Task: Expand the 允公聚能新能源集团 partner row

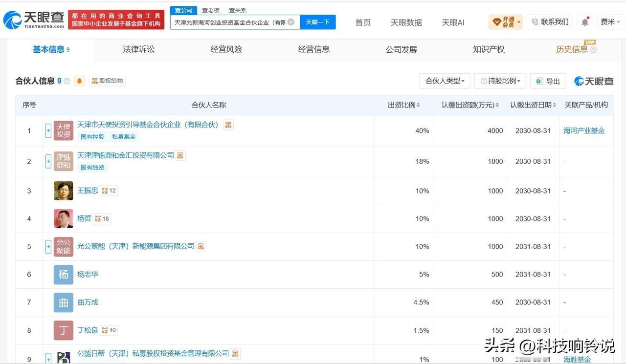Action: 48,247
